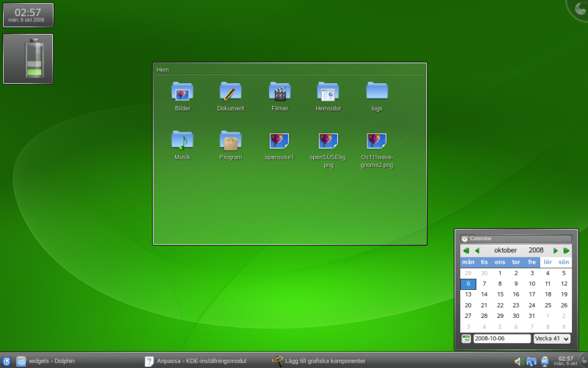Go to the next year in the calendar
588x368 pixels.
[566, 250]
